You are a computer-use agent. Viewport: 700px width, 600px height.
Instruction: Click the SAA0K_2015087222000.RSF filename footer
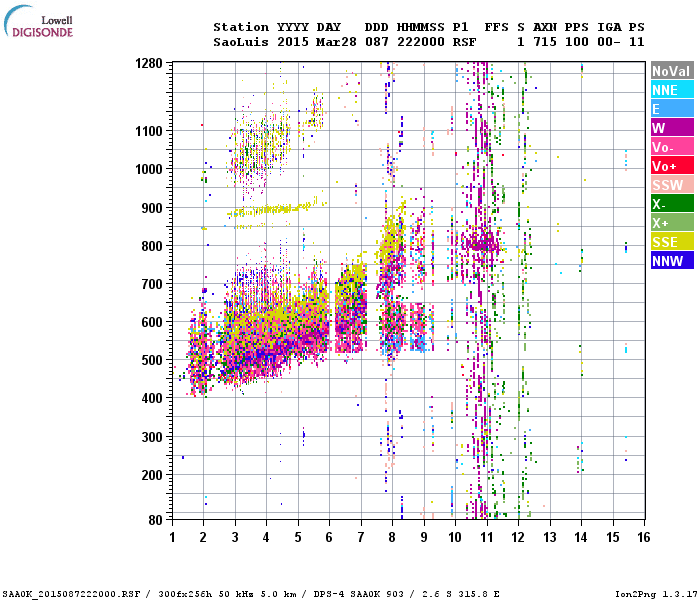pyautogui.click(x=71, y=594)
